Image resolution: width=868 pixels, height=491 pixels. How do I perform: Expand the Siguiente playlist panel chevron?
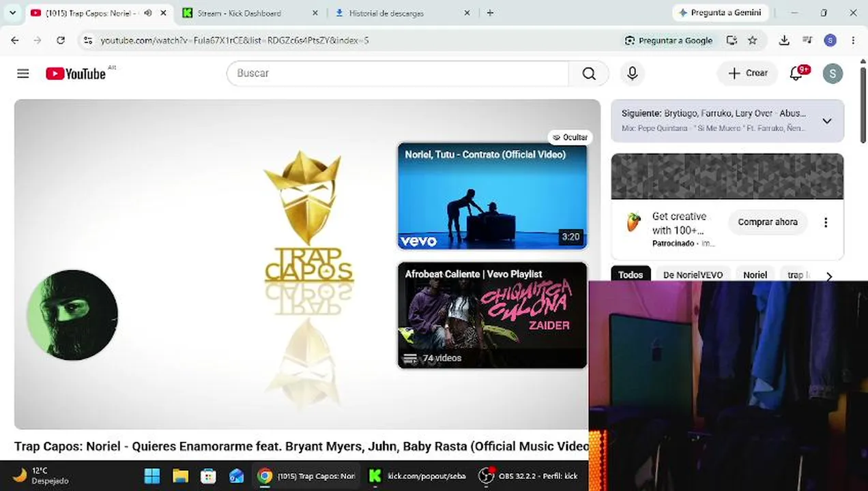827,121
